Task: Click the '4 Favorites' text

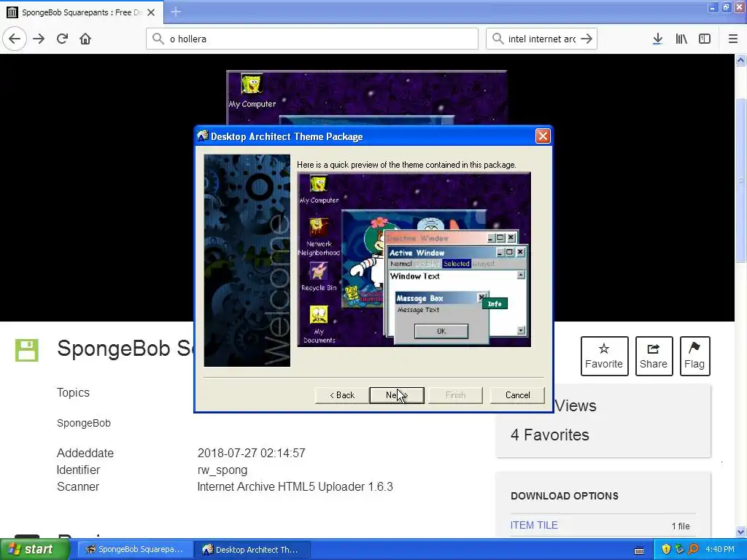Action: (550, 435)
